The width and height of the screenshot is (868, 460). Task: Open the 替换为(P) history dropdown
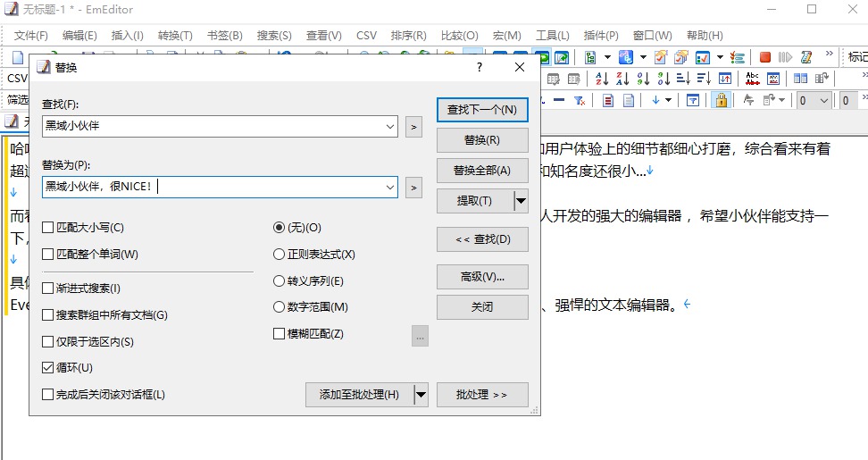click(x=390, y=187)
